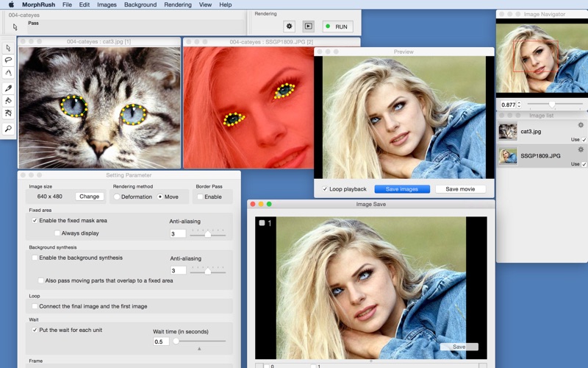This screenshot has width=588, height=368.
Task: Adjust Fixed area anti-aliasing slider
Action: pyautogui.click(x=208, y=234)
